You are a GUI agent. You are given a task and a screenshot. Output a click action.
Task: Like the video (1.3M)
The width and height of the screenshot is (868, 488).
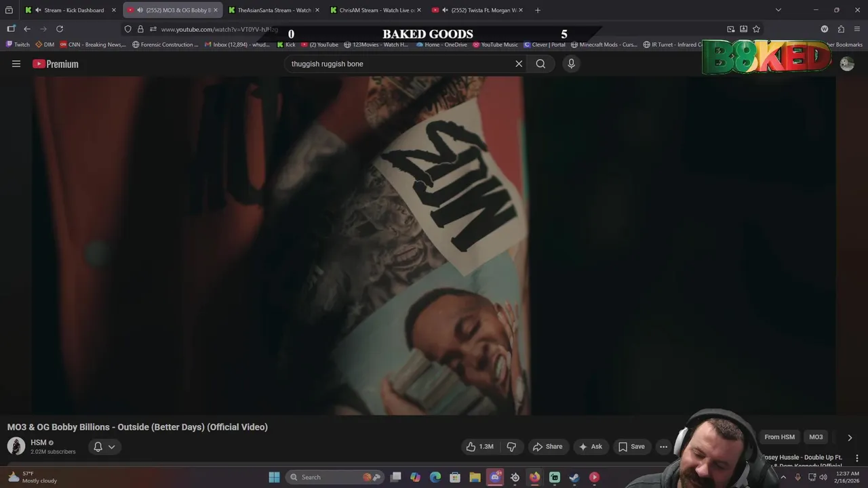point(479,447)
